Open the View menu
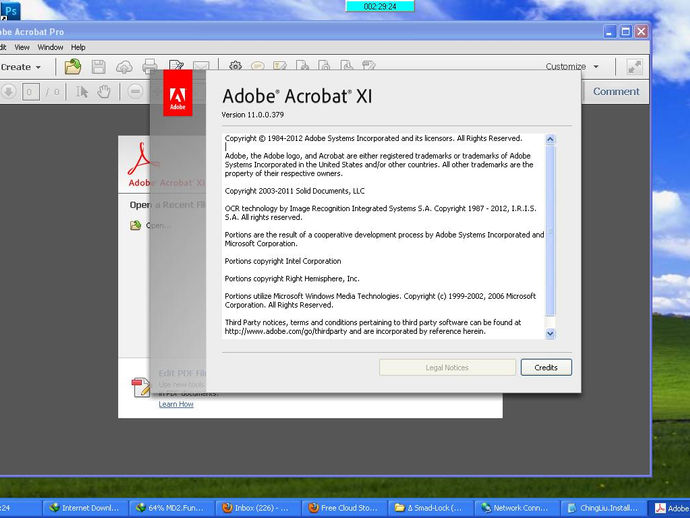690x518 pixels. point(22,47)
